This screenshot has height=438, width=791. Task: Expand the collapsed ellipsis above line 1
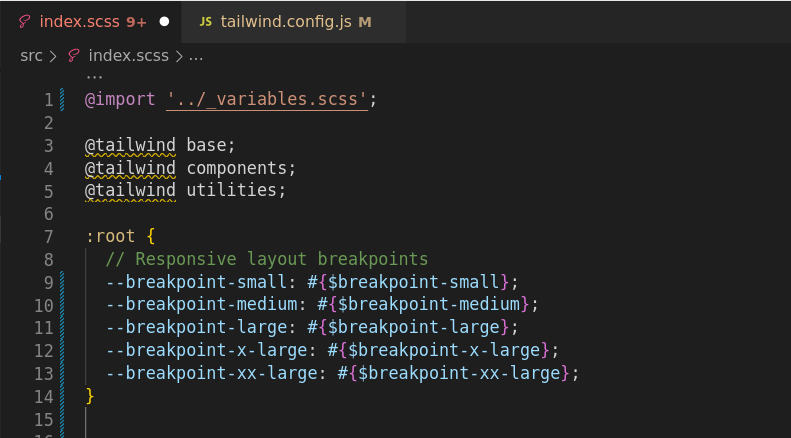tap(94, 77)
